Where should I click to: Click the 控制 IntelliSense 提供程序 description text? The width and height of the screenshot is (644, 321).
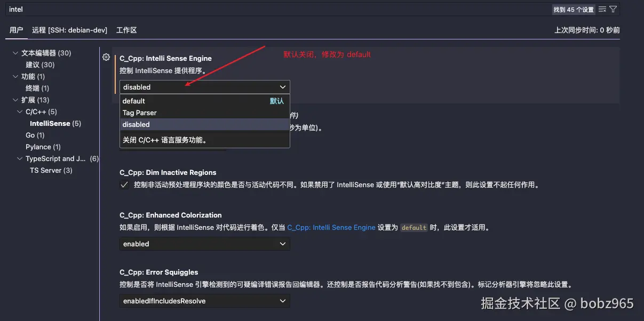(x=163, y=70)
